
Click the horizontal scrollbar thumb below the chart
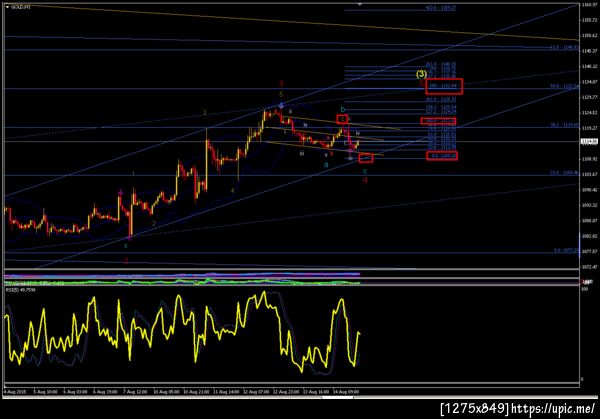click(x=338, y=398)
